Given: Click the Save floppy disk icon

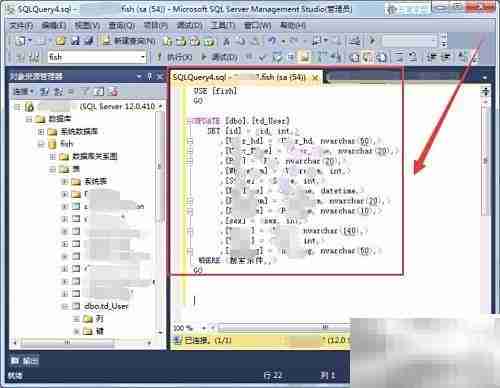Looking at the screenshot, I should point(76,41).
